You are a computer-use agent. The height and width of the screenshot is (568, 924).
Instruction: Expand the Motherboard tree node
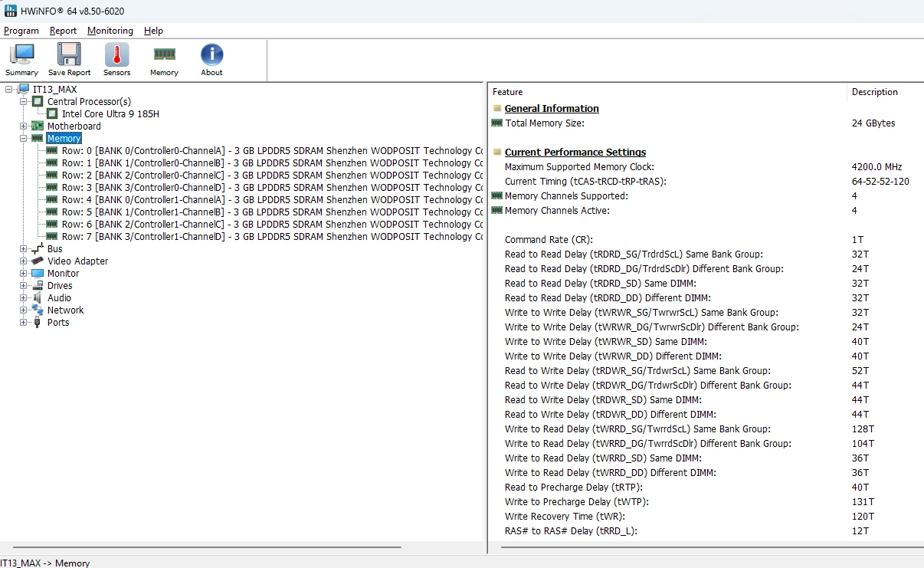pos(23,126)
